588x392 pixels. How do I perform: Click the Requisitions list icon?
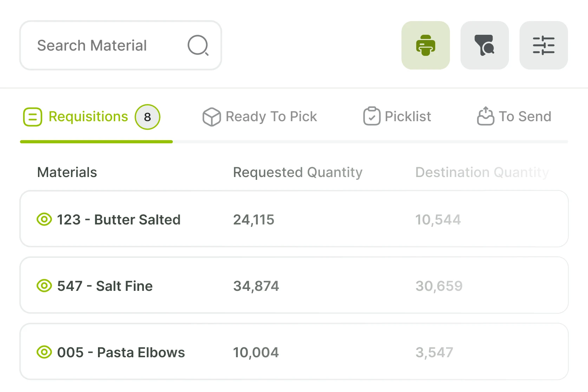(x=33, y=117)
